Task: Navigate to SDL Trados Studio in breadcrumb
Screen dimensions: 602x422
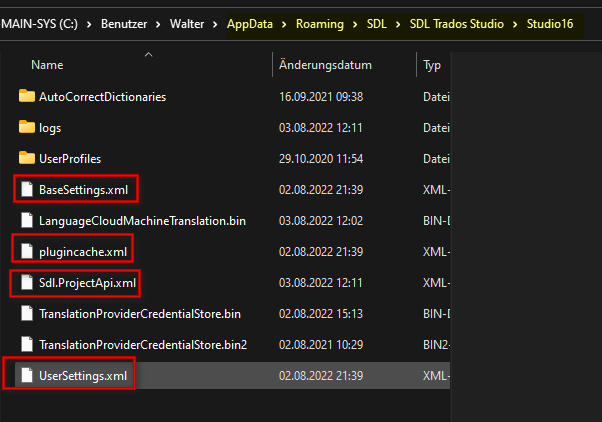Action: pos(456,24)
